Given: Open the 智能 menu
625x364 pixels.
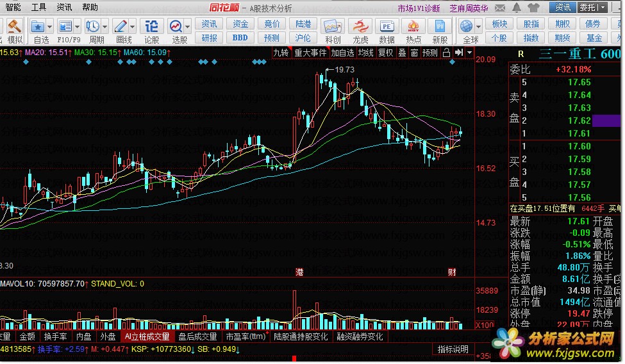Looking at the screenshot, I should pos(13,7).
